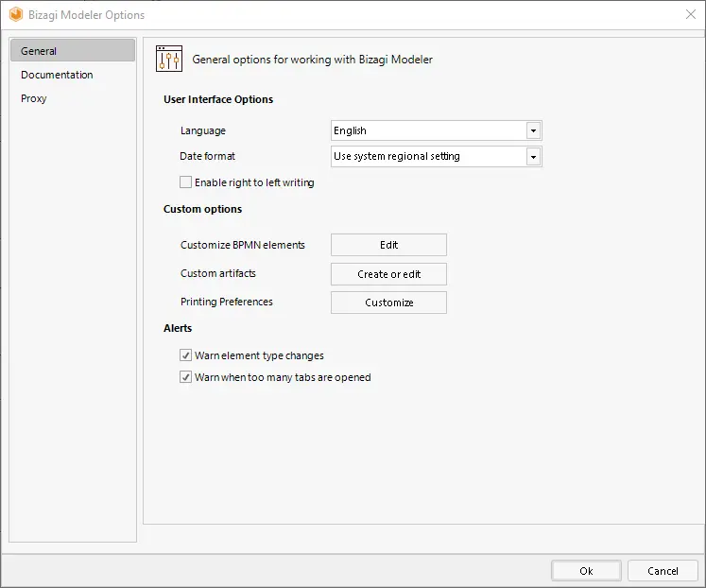The width and height of the screenshot is (706, 588).
Task: Click the Alerts heading
Action: [178, 328]
